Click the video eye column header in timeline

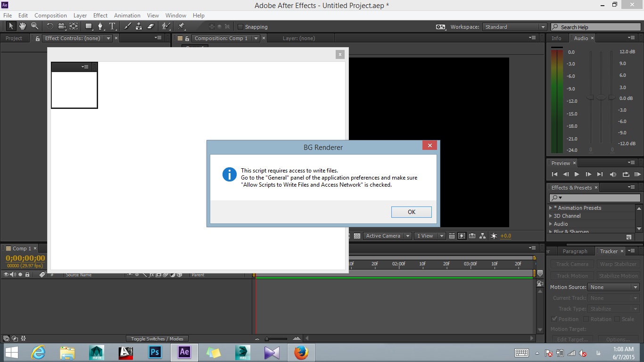tap(6, 274)
